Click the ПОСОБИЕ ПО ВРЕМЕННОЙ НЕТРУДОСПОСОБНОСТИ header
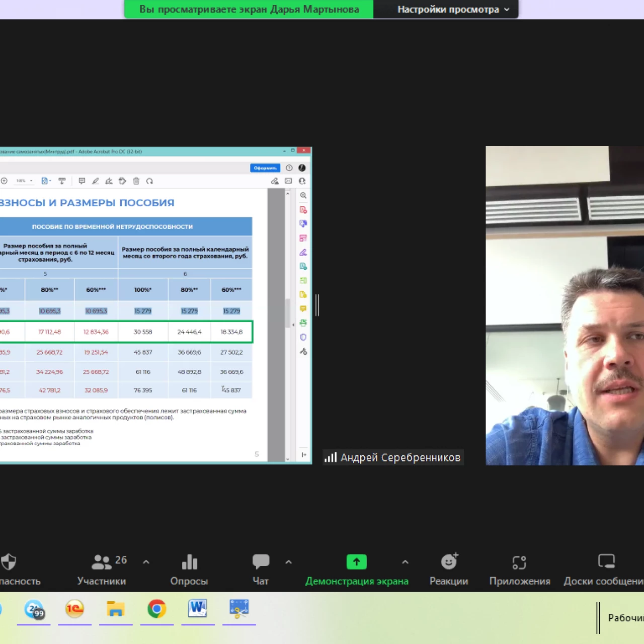The width and height of the screenshot is (644, 644). tap(112, 227)
